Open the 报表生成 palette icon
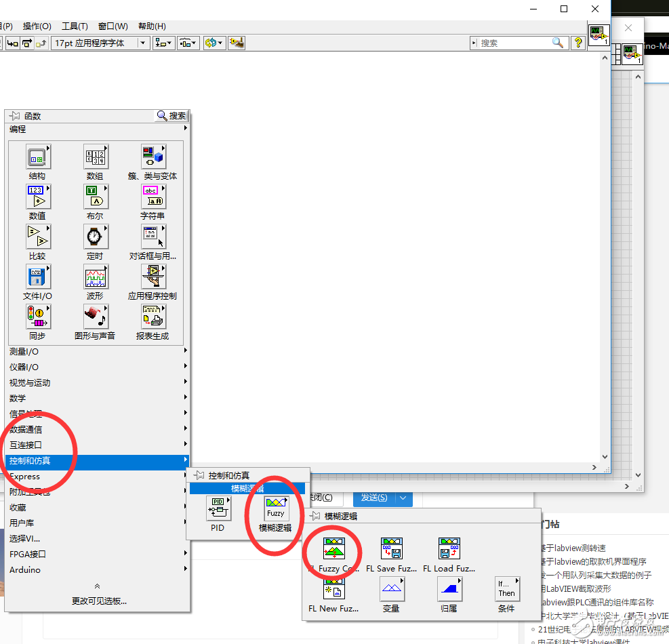This screenshot has height=644, width=669. pyautogui.click(x=153, y=317)
